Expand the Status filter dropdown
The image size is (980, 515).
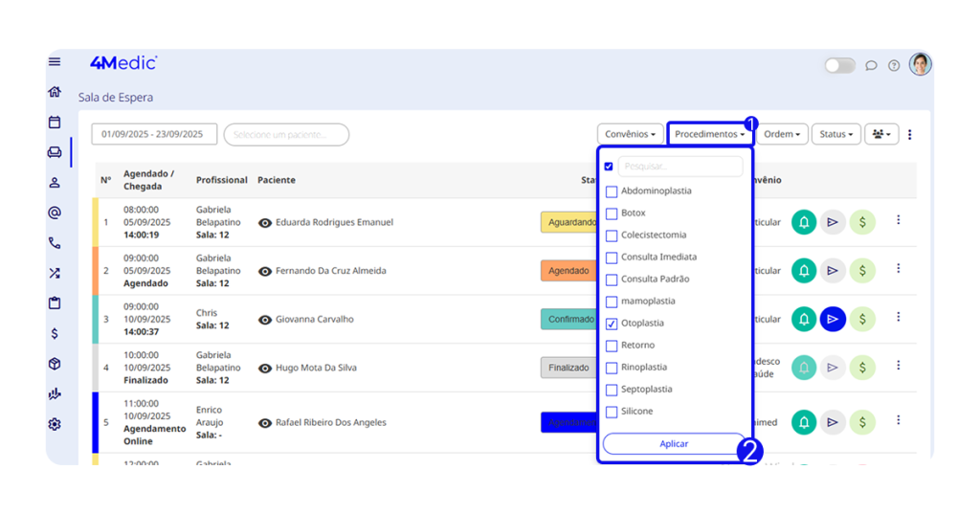click(x=835, y=135)
